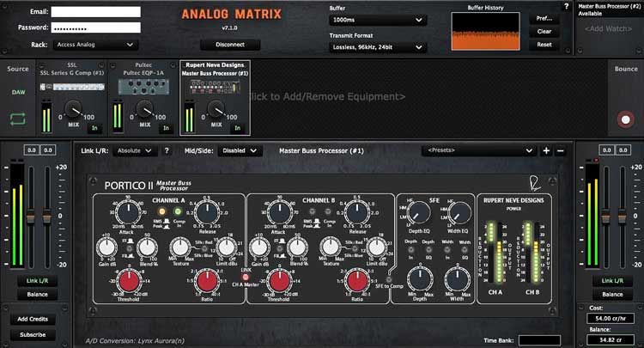
Task: Click the Add Watch placeholder
Action: (608, 28)
